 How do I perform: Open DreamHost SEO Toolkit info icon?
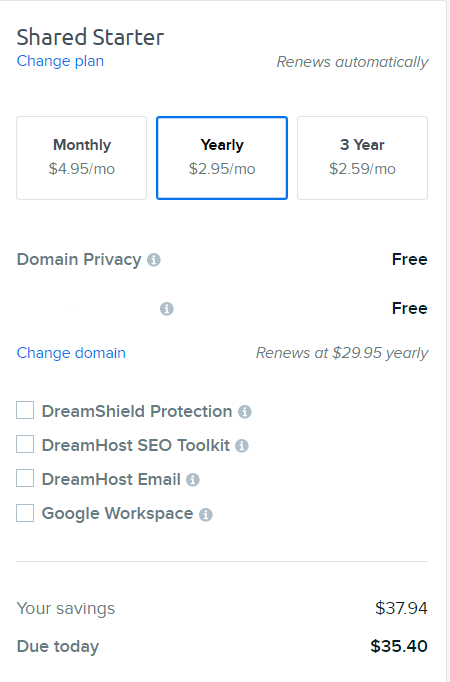(x=242, y=446)
